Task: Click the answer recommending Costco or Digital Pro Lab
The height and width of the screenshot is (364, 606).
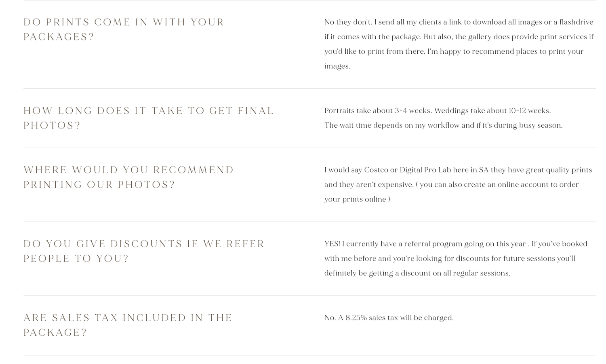Action: pos(458,185)
